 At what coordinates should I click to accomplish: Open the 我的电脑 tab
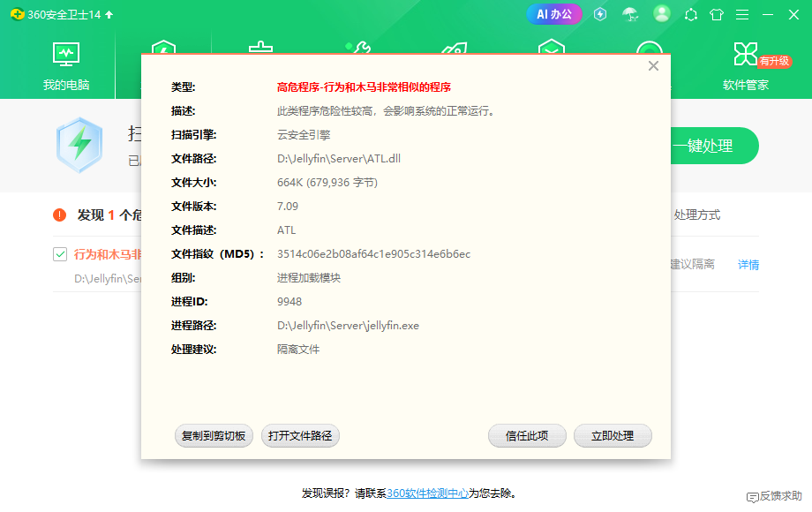(x=66, y=67)
